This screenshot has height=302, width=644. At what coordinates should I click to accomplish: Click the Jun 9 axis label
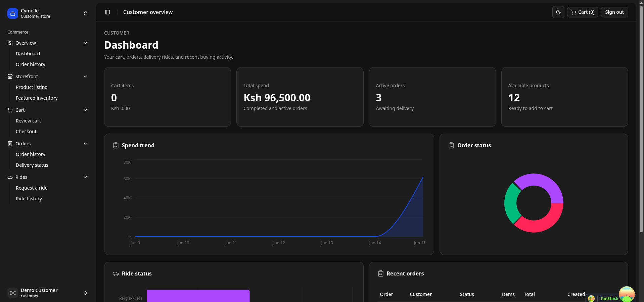point(135,243)
